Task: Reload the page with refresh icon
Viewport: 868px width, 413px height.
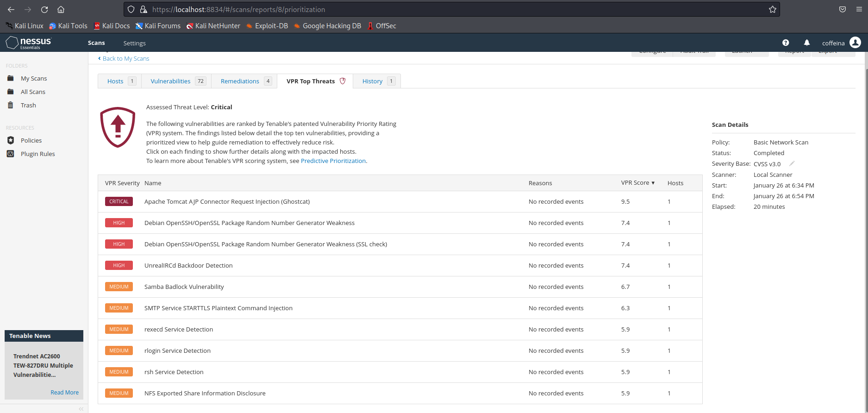Action: pos(44,9)
